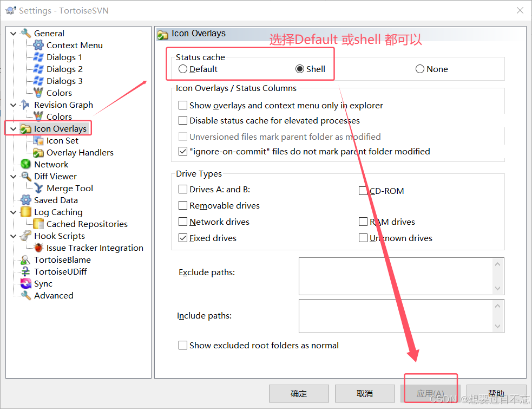Image resolution: width=532 pixels, height=409 pixels.
Task: Click the 帮助 (Help) button
Action: [496, 393]
